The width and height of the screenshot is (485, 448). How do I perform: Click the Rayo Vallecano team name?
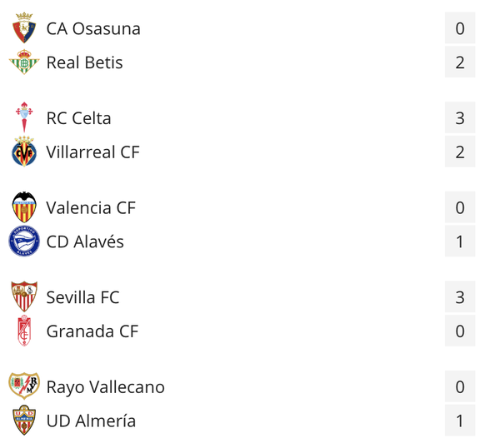(106, 387)
